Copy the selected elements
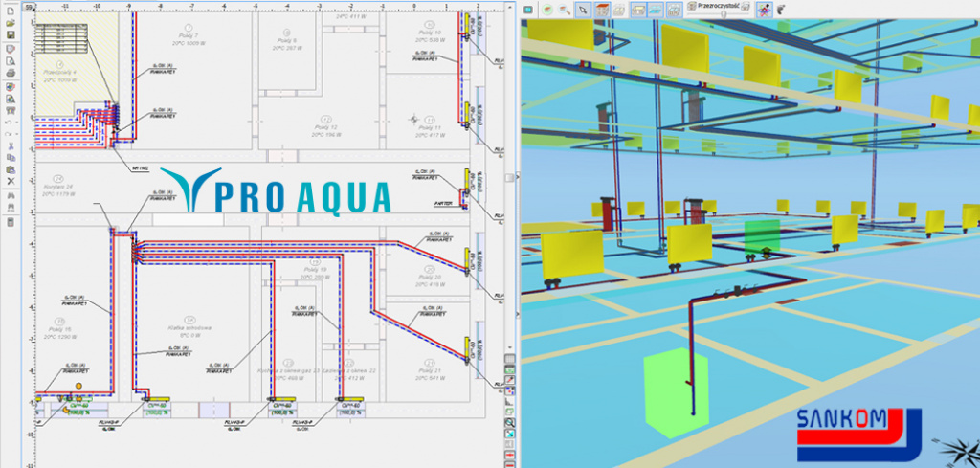Viewport: 980px width, 468px height. (11, 158)
